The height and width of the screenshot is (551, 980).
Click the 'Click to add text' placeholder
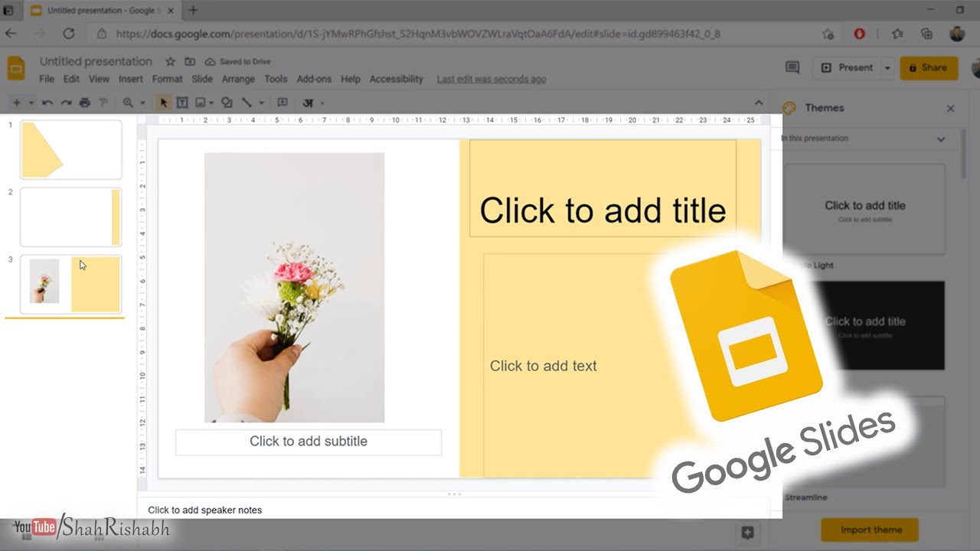pyautogui.click(x=543, y=366)
